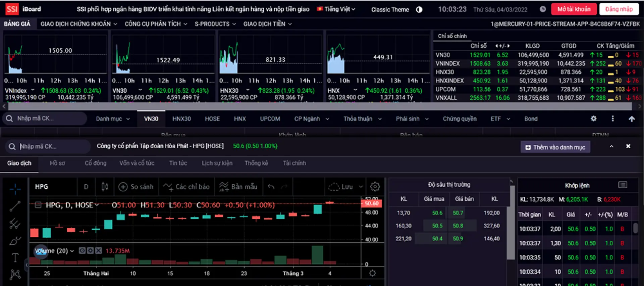This screenshot has width=644, height=286.
Task: Expand the HNX mini-chart selector
Action: point(355,90)
